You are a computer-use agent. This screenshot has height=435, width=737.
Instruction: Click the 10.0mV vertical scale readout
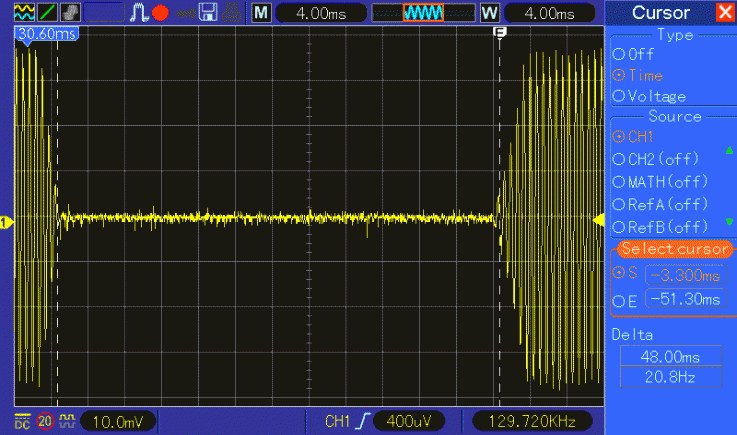[118, 422]
